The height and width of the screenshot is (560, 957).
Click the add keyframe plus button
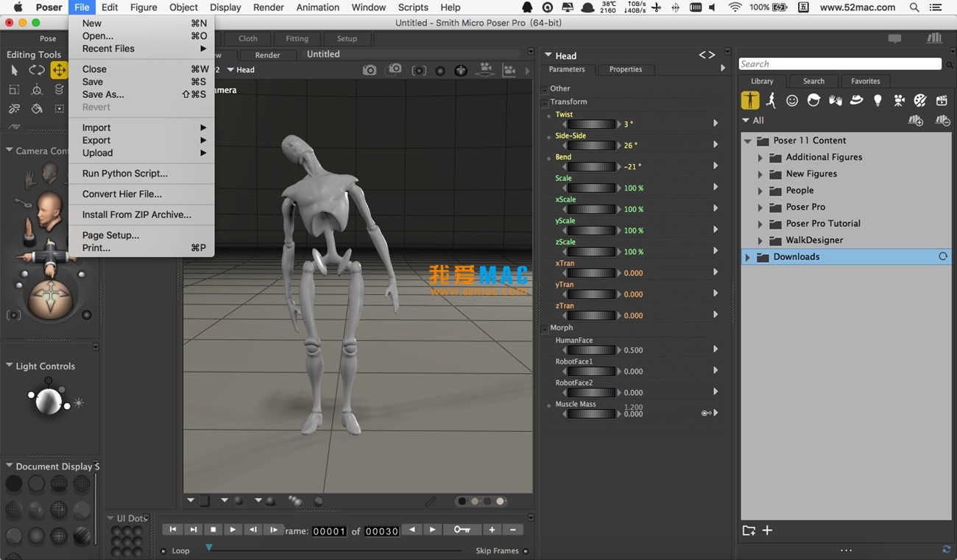492,529
